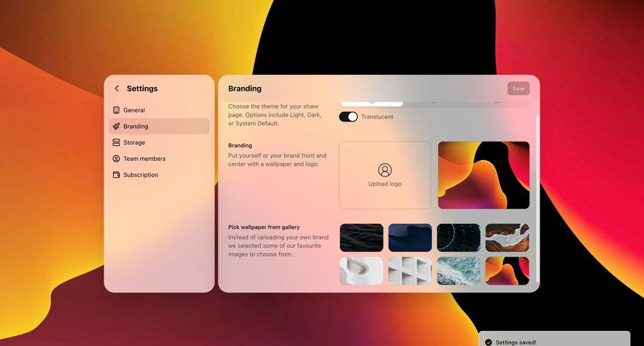The image size is (644, 346).
Task: Click the Subscription wallet icon
Action: pos(116,175)
